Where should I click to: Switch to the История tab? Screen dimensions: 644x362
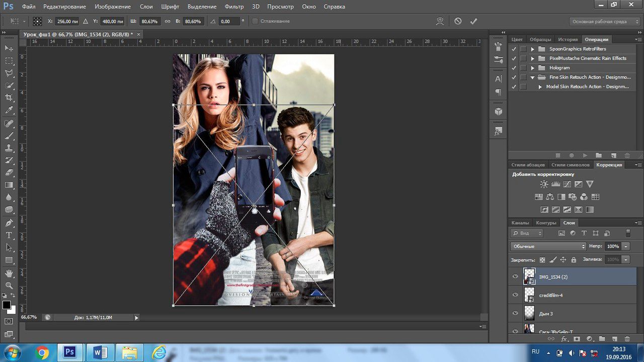[x=568, y=39]
